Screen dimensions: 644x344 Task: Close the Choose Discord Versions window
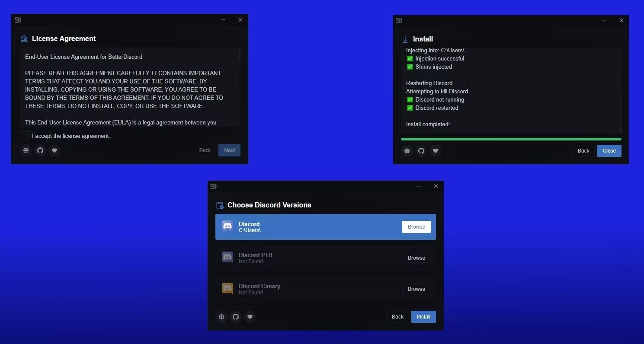[x=436, y=186]
